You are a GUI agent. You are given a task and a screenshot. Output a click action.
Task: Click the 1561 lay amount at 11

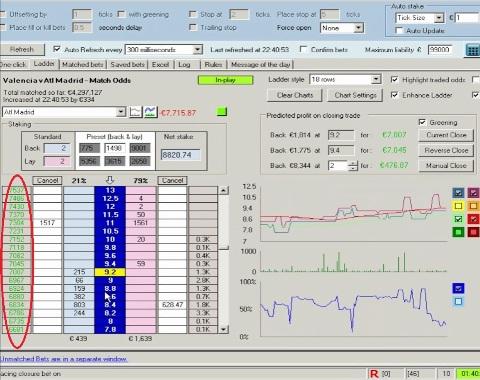(141, 223)
